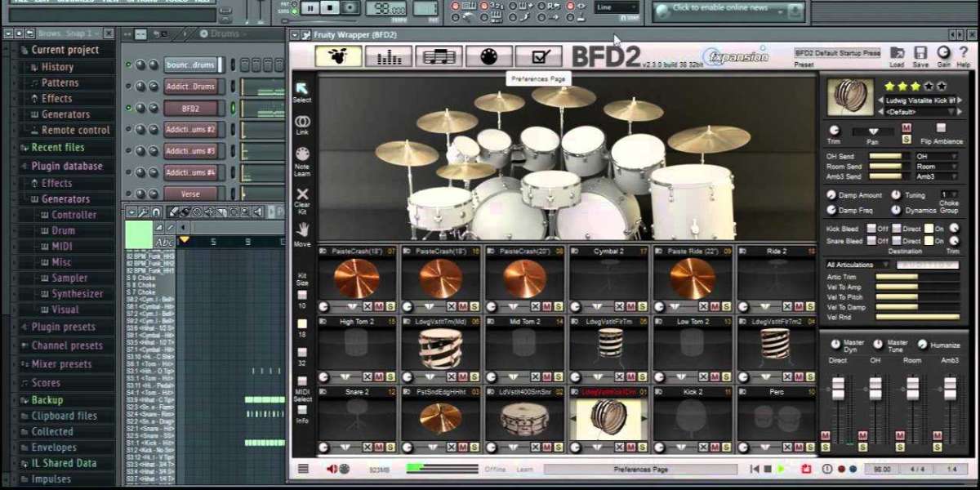Click the Load preset folder icon
The height and width of the screenshot is (490, 980).
click(897, 54)
